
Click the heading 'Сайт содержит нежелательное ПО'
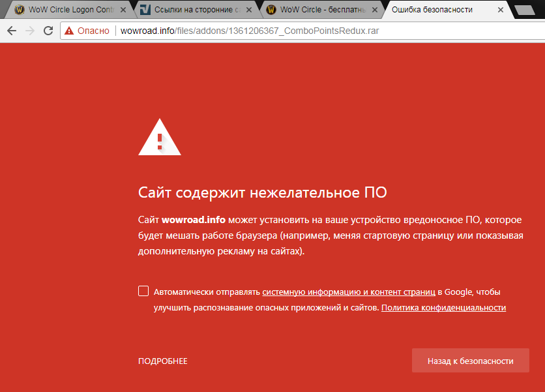click(x=263, y=192)
